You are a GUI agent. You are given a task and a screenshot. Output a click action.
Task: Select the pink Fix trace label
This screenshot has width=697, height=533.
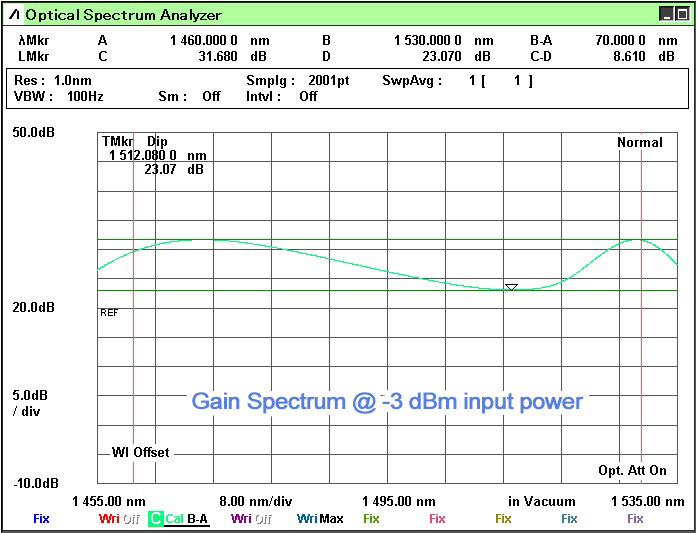pyautogui.click(x=437, y=519)
